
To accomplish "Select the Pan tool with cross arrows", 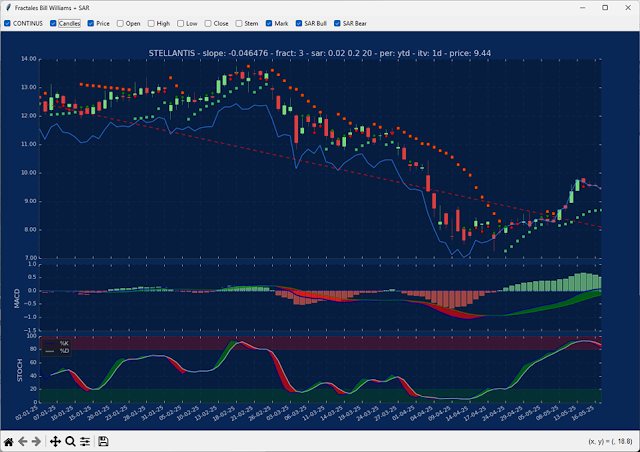I will [x=55, y=441].
